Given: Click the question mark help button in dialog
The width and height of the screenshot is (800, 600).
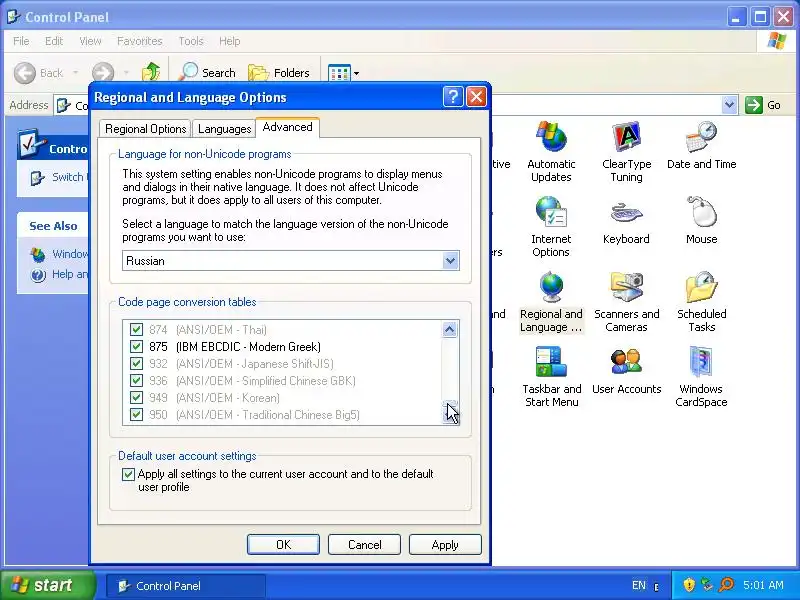Looking at the screenshot, I should (x=453, y=96).
